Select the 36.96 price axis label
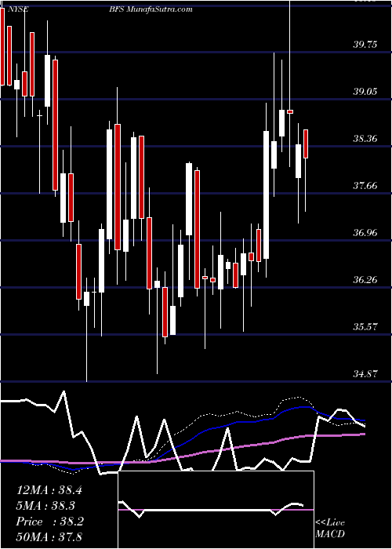The image size is (392, 549). pyautogui.click(x=365, y=232)
